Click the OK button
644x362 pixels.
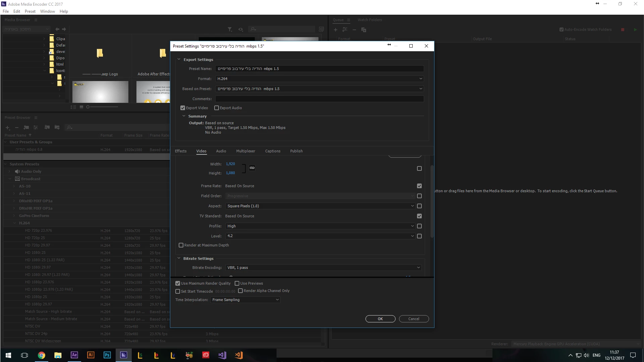pos(380,319)
